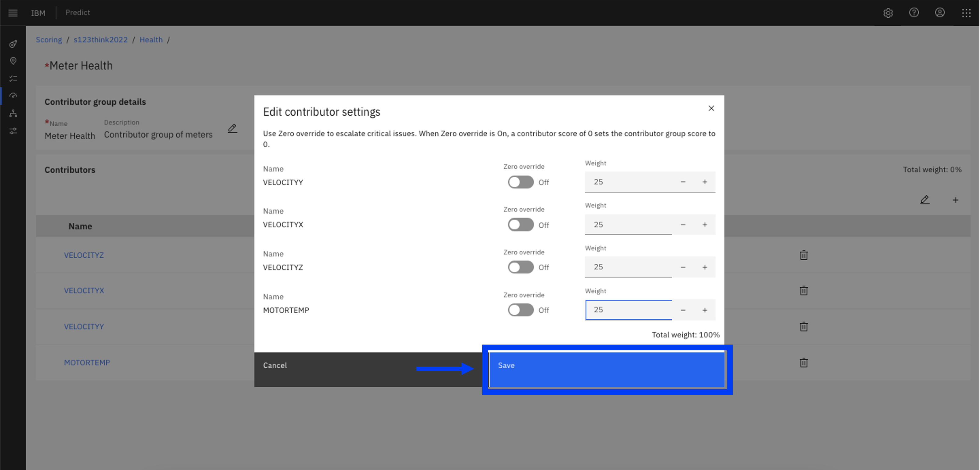Increase VELOCITYZ weight with plus
Screen dimensions: 980x470
[705, 267]
